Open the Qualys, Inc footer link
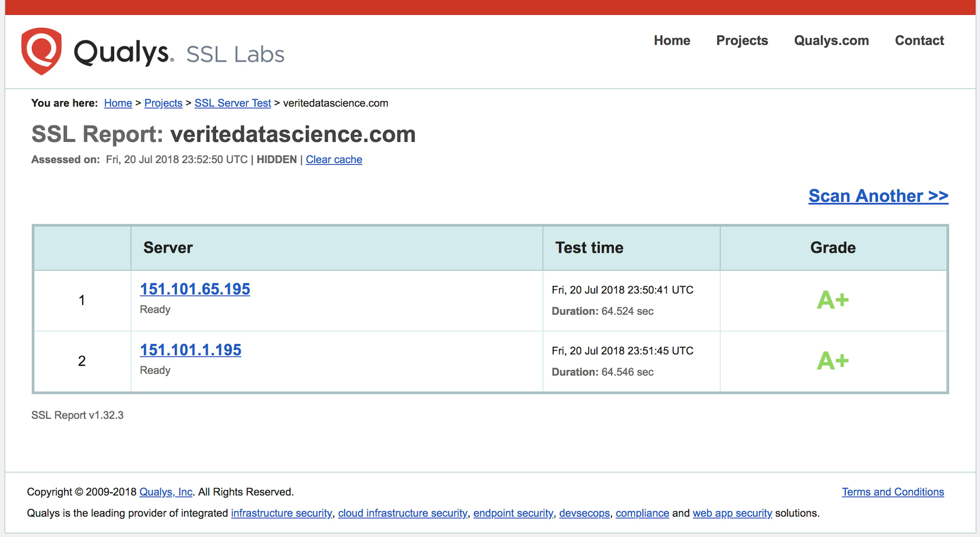Viewport: 980px width, 537px height. coord(166,492)
